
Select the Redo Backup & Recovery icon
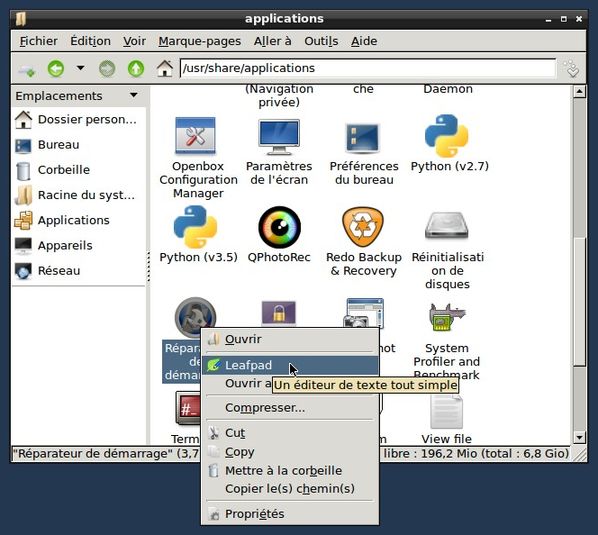[363, 227]
